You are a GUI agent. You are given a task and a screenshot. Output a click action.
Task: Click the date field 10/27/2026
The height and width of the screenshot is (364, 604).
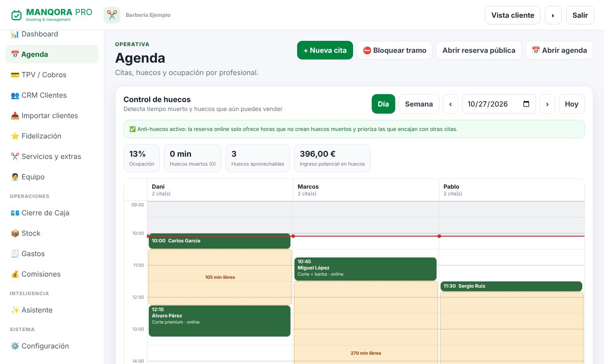499,104
